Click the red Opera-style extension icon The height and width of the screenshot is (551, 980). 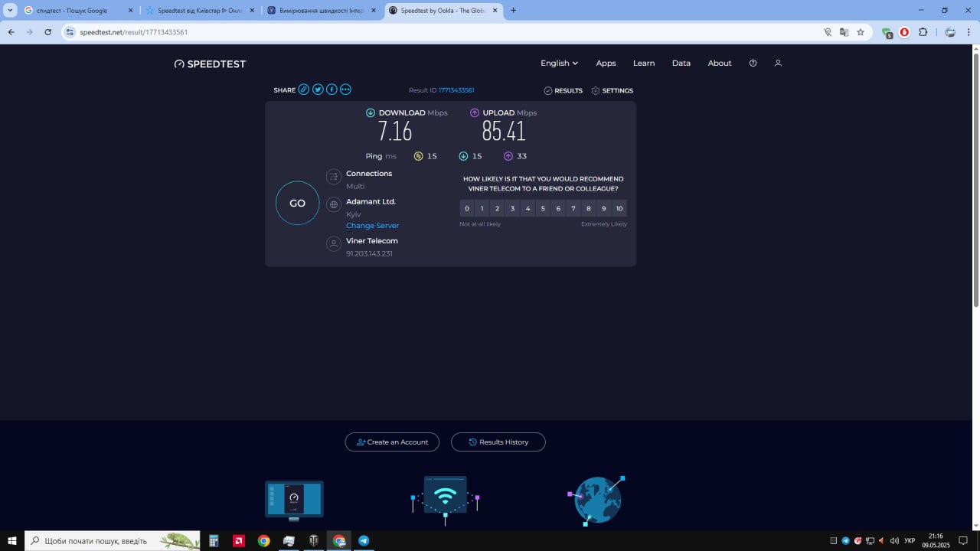[904, 32]
